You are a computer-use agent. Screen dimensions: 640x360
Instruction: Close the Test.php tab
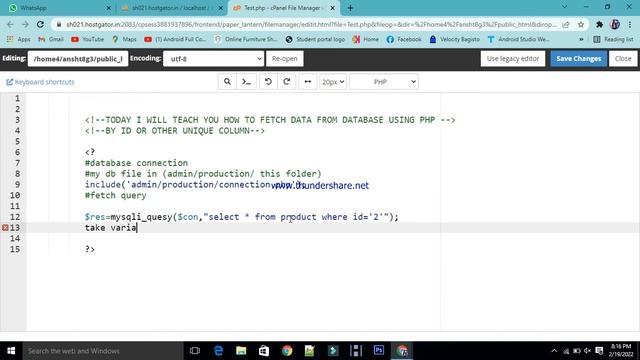(333, 8)
